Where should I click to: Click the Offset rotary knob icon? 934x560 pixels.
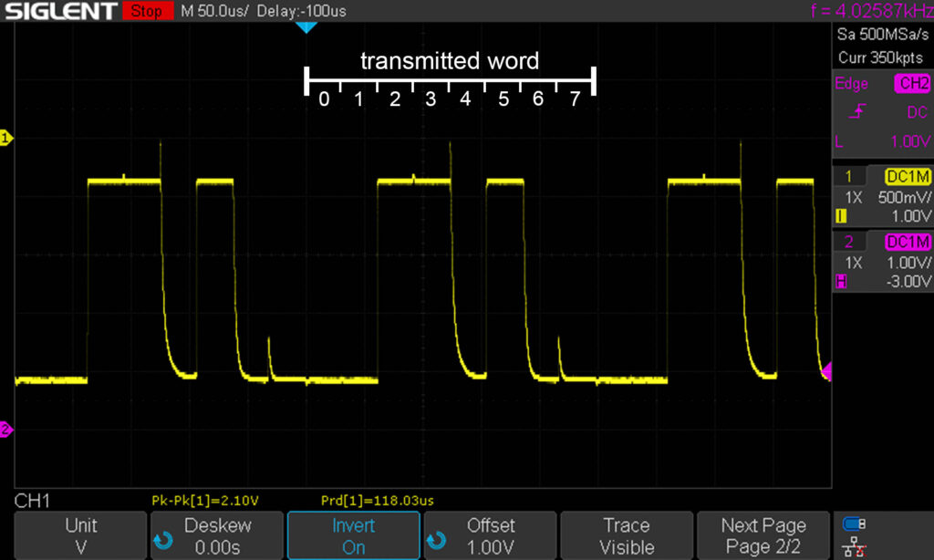(x=437, y=540)
